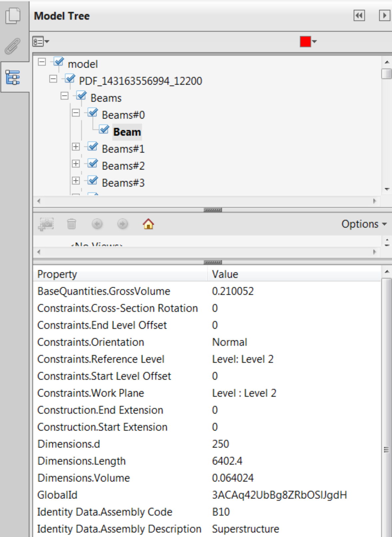Click the value 0.210052

(233, 291)
